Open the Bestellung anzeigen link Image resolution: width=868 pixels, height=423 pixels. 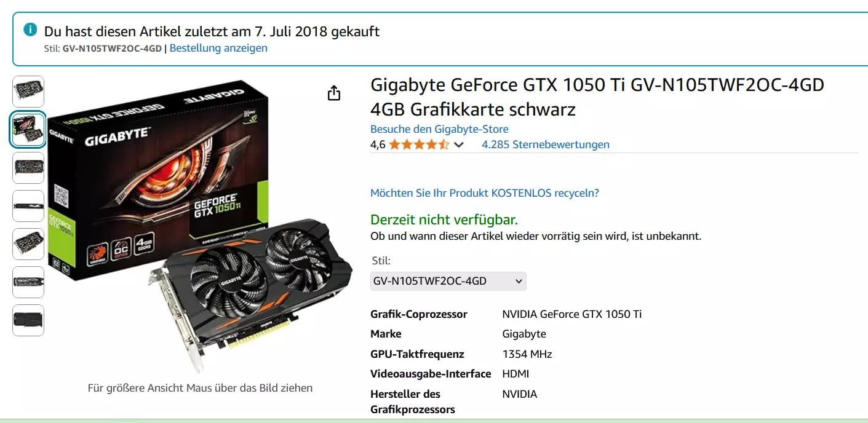tap(218, 47)
